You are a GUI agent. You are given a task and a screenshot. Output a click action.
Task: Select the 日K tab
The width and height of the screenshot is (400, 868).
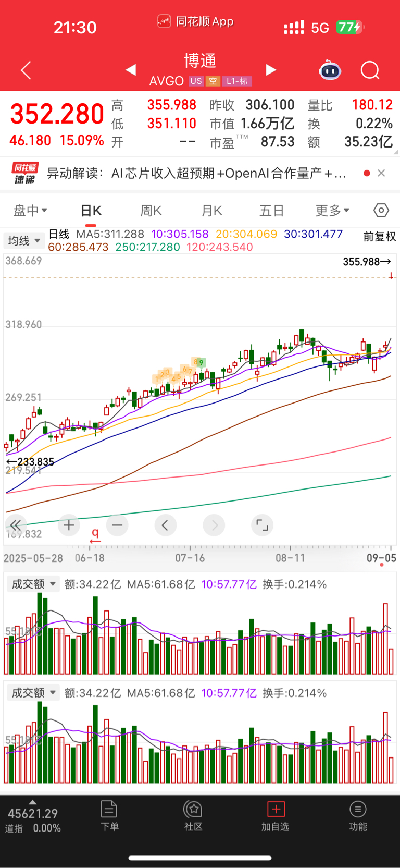click(x=91, y=211)
